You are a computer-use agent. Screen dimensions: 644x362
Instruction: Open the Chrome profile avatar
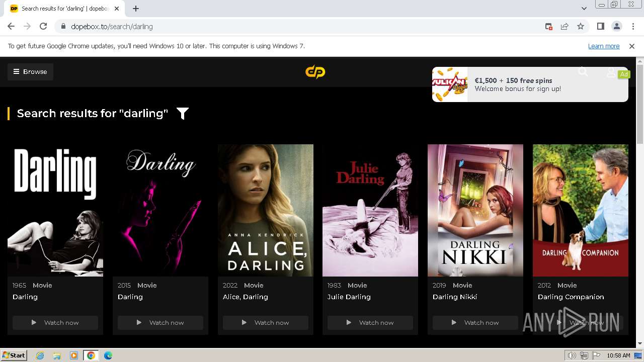[616, 26]
